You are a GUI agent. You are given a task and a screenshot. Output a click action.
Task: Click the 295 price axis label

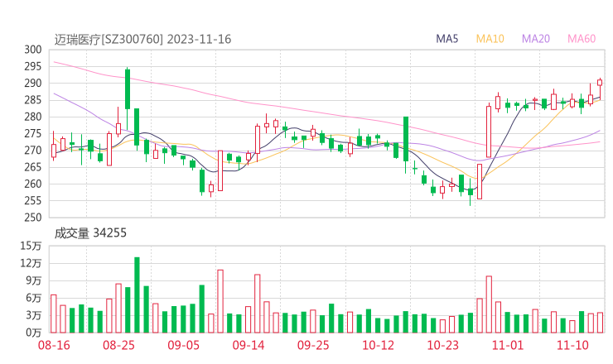(x=33, y=66)
